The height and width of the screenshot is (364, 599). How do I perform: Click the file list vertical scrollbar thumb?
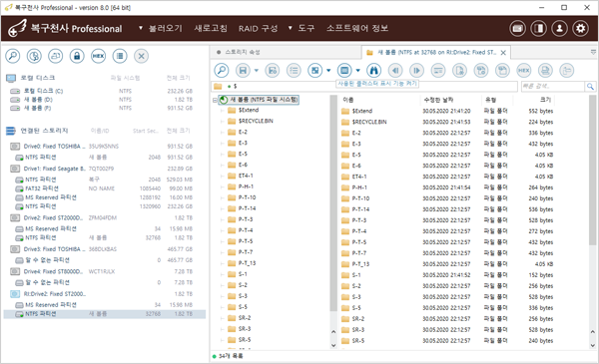[x=592, y=170]
